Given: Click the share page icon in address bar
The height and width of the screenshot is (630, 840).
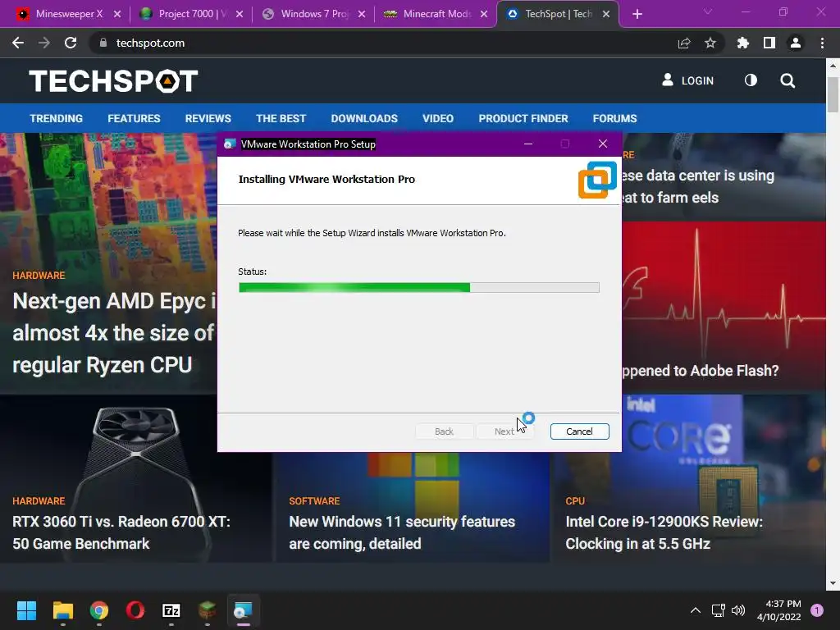Looking at the screenshot, I should [683, 43].
